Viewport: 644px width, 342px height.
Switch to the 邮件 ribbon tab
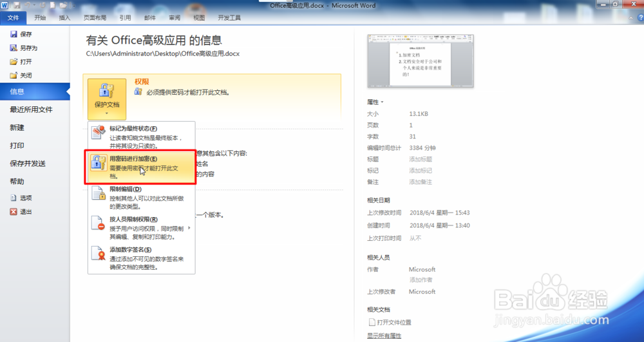coord(150,17)
